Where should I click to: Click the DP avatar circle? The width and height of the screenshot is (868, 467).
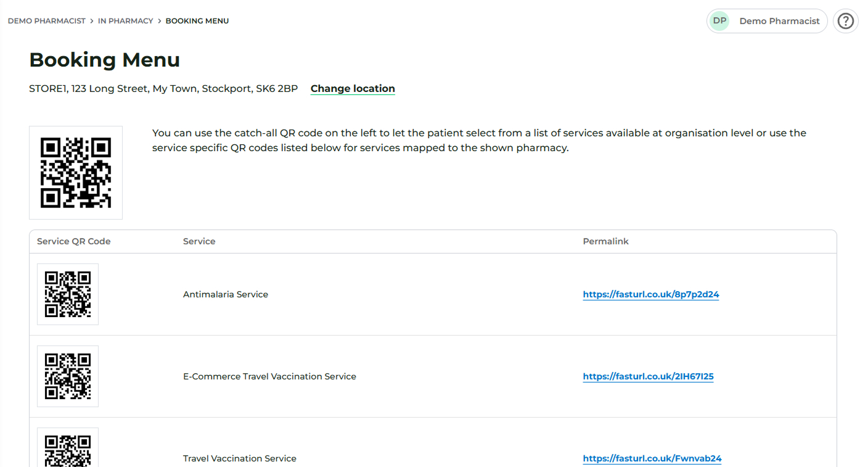719,21
